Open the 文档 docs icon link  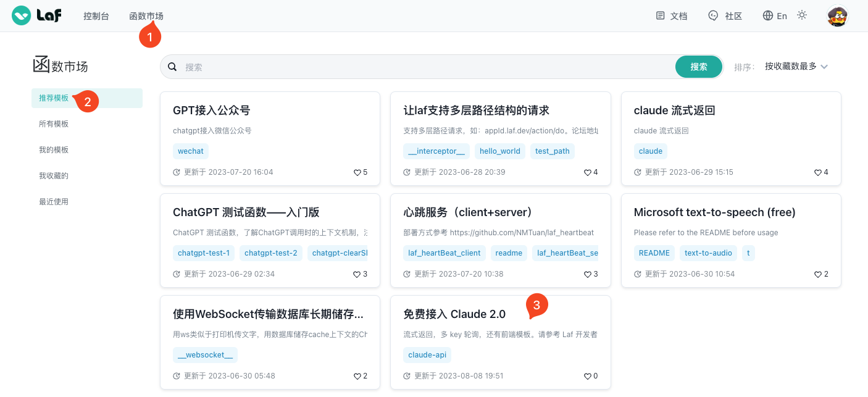tap(661, 15)
